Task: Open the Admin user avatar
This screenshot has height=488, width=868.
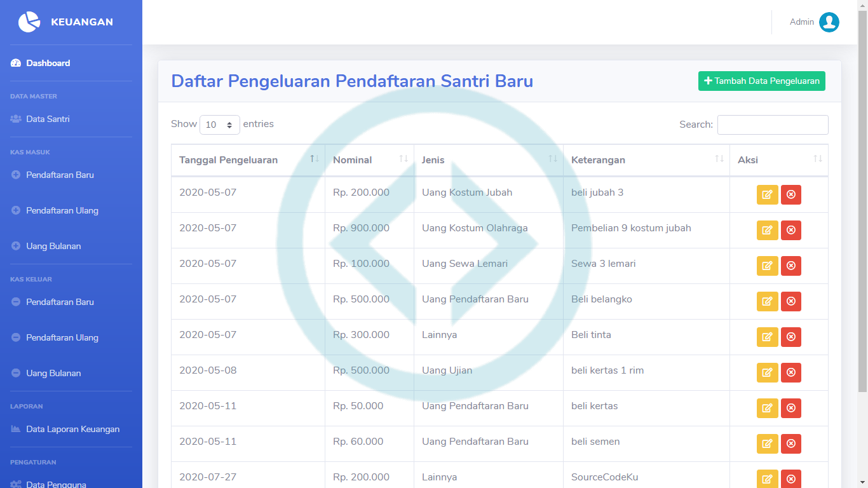Action: pos(829,22)
